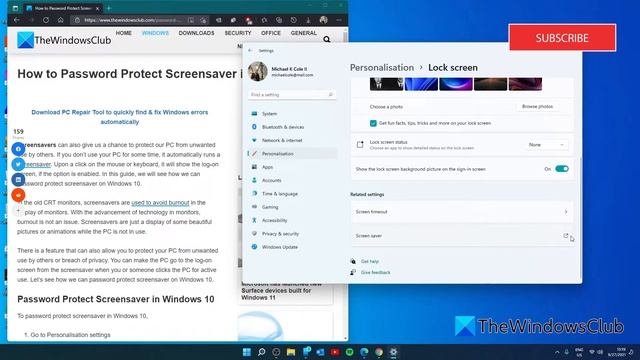The image size is (640, 360).
Task: Uncheck Get fun facts, tips, tricks checkbox
Action: 373,123
